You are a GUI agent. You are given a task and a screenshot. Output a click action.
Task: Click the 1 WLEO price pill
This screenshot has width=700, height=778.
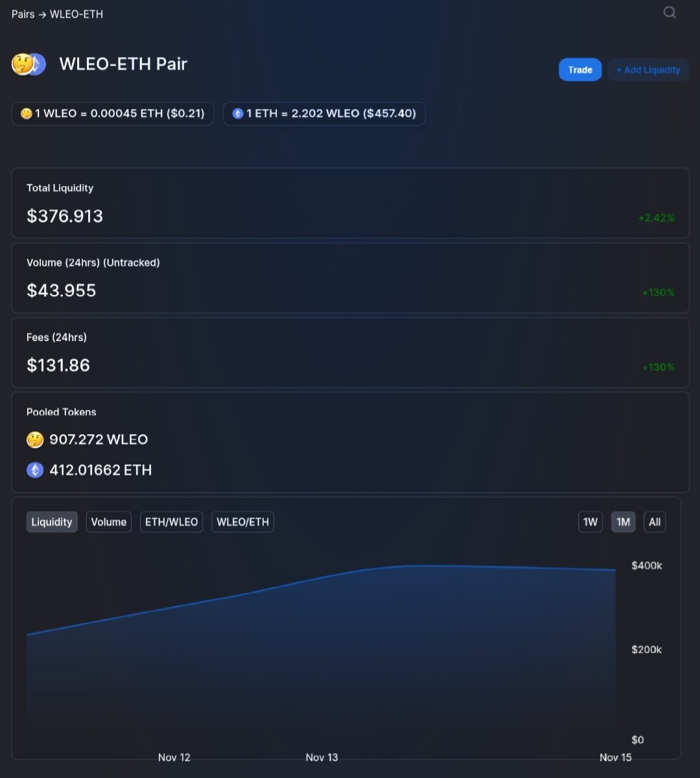(x=113, y=113)
